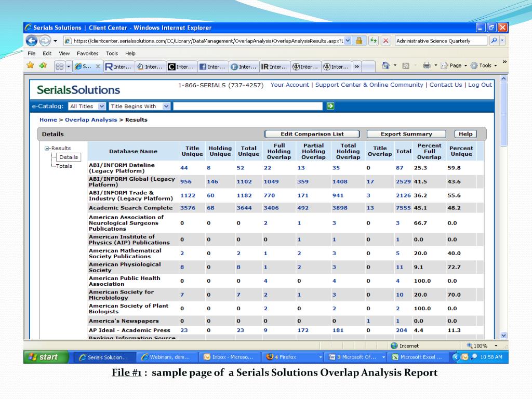Viewport: 532px width, 399px height.
Task: Switch to the tab with the Facebook icon
Action: [x=212, y=67]
